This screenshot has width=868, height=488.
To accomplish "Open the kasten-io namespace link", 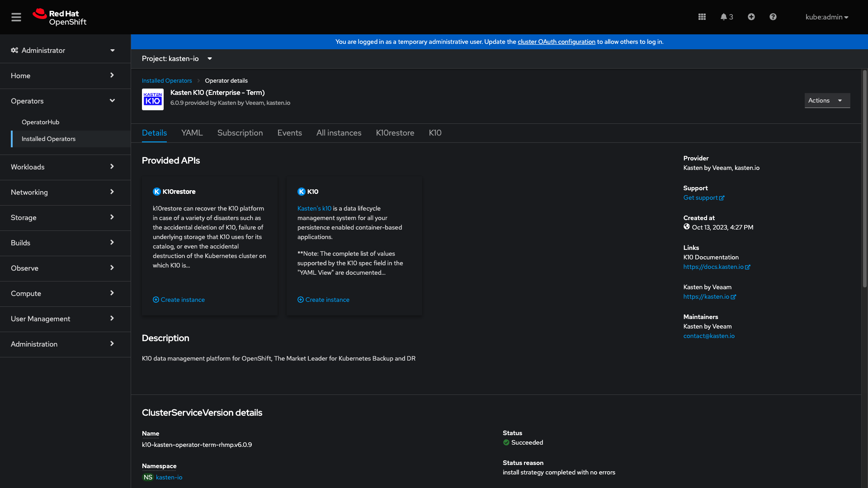I will click(169, 477).
